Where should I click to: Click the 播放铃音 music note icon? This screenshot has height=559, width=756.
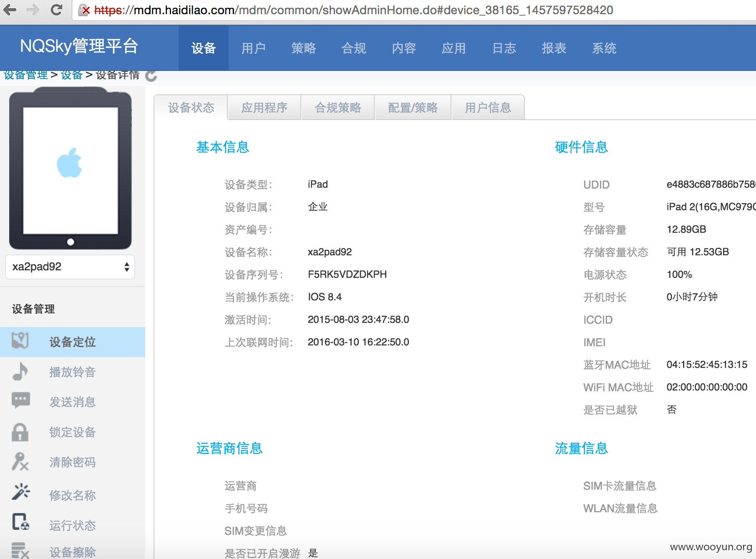pos(20,371)
